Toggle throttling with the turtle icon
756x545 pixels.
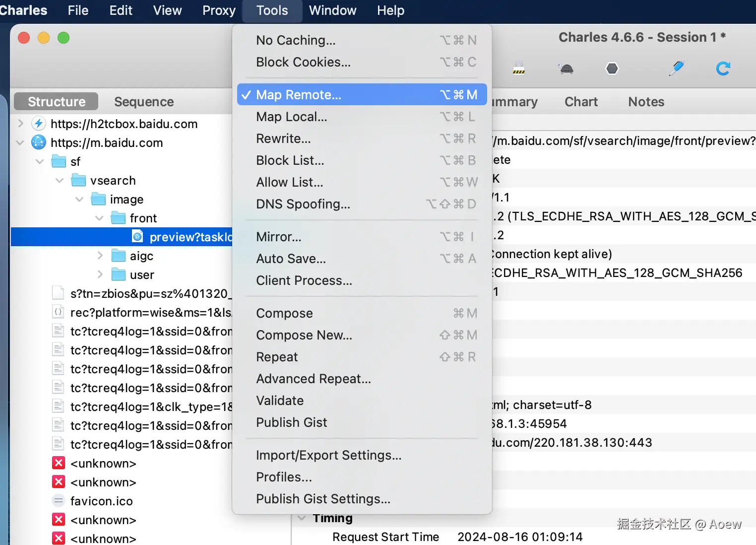tap(566, 68)
